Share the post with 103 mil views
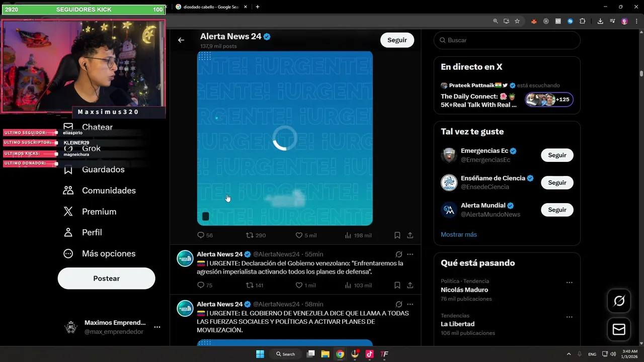Viewport: 644px width, 362px height. [x=410, y=285]
